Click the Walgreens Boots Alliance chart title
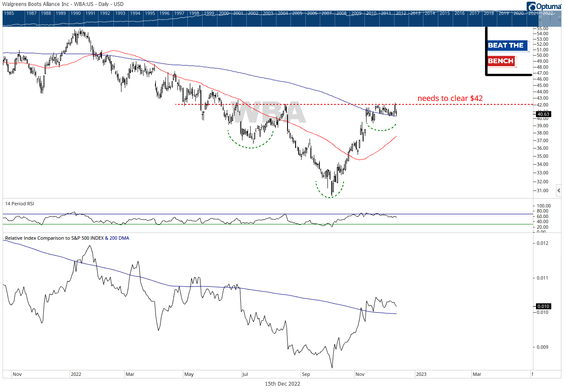This screenshot has width=564, height=392. pyautogui.click(x=63, y=4)
